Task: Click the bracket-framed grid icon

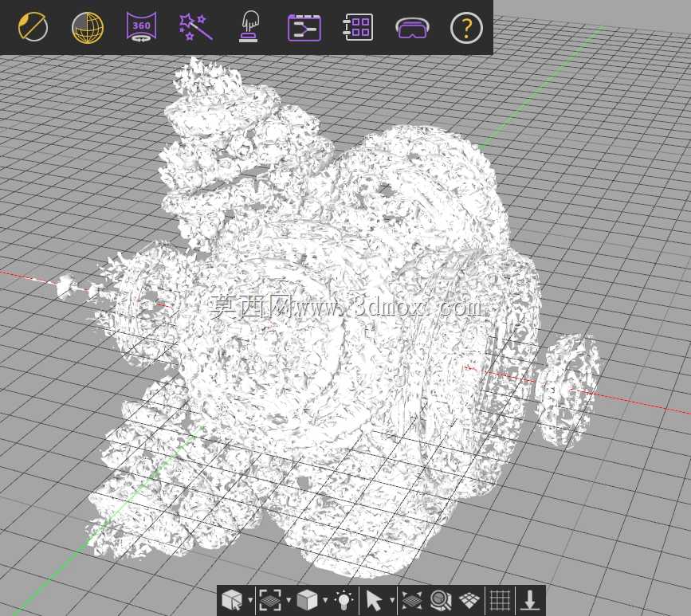Action: click(x=269, y=600)
